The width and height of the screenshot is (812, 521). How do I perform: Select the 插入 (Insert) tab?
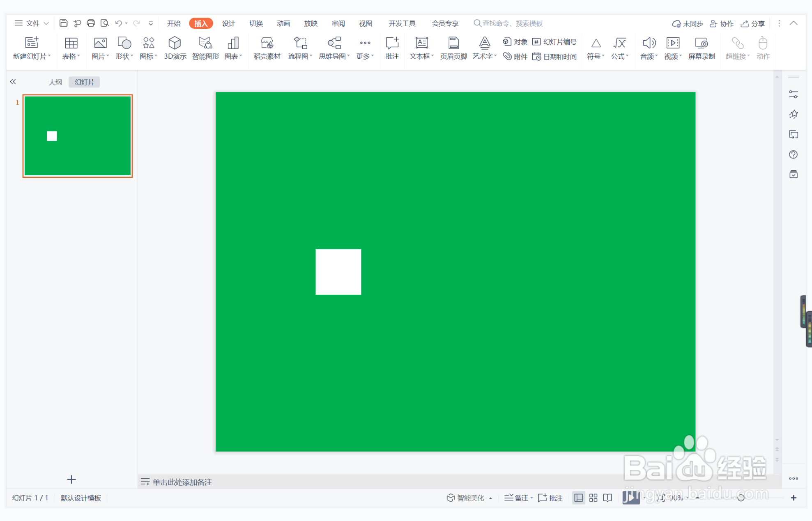201,23
